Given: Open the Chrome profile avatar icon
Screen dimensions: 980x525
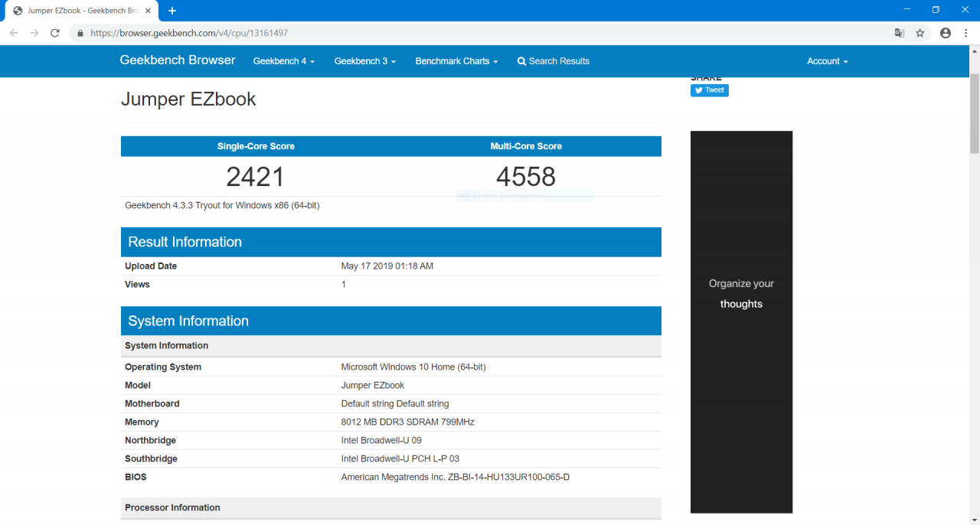Looking at the screenshot, I should pyautogui.click(x=946, y=33).
